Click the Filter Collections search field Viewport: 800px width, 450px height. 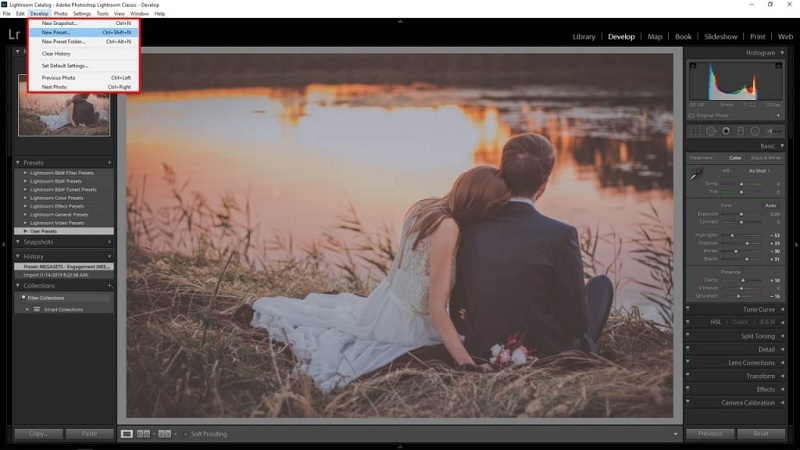click(65, 297)
